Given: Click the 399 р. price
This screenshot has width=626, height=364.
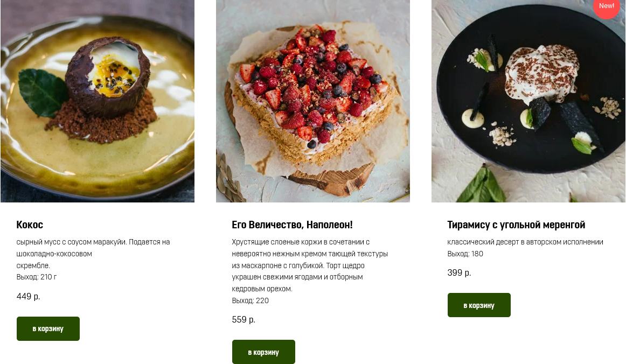Looking at the screenshot, I should (459, 272).
